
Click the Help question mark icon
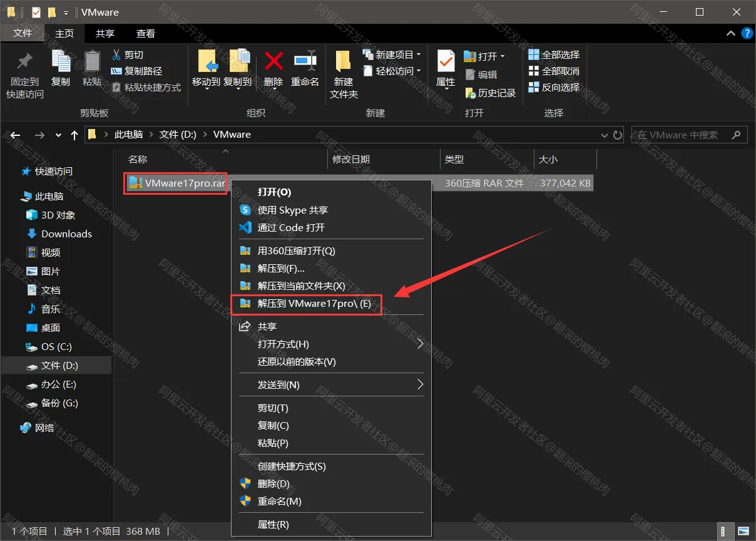click(x=747, y=34)
